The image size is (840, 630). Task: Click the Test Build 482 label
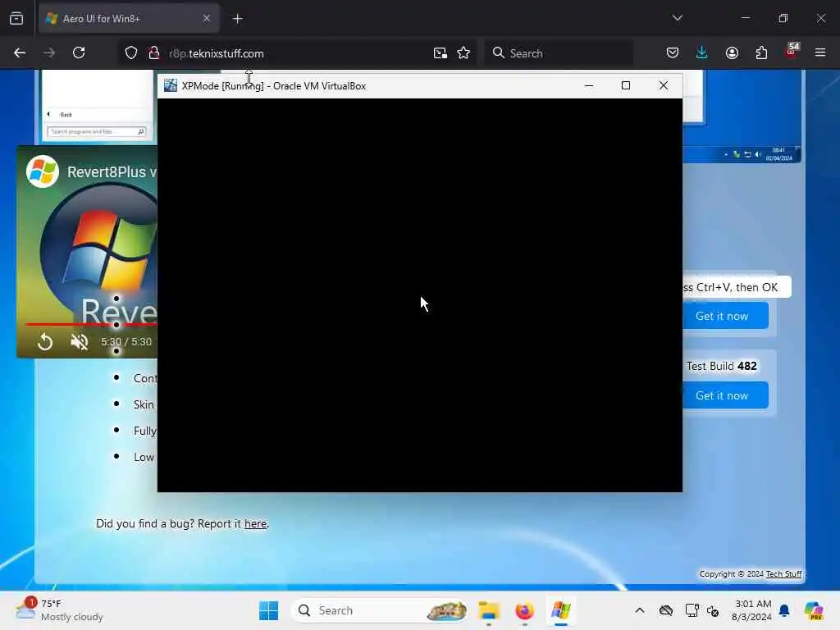pos(722,366)
